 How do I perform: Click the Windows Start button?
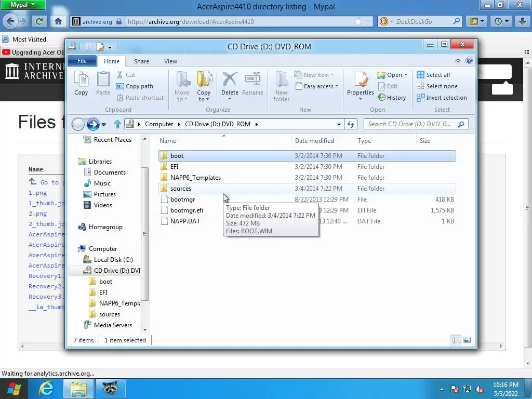(x=14, y=389)
